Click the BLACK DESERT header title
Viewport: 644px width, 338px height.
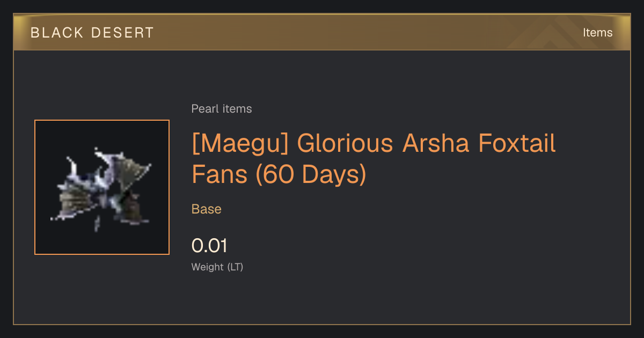click(92, 33)
